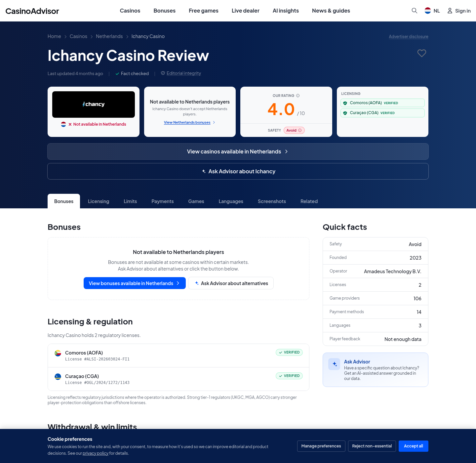Screen dimensions: 476x463
Task: Click Ask Advisor about Ichancy button
Action: coord(238,171)
